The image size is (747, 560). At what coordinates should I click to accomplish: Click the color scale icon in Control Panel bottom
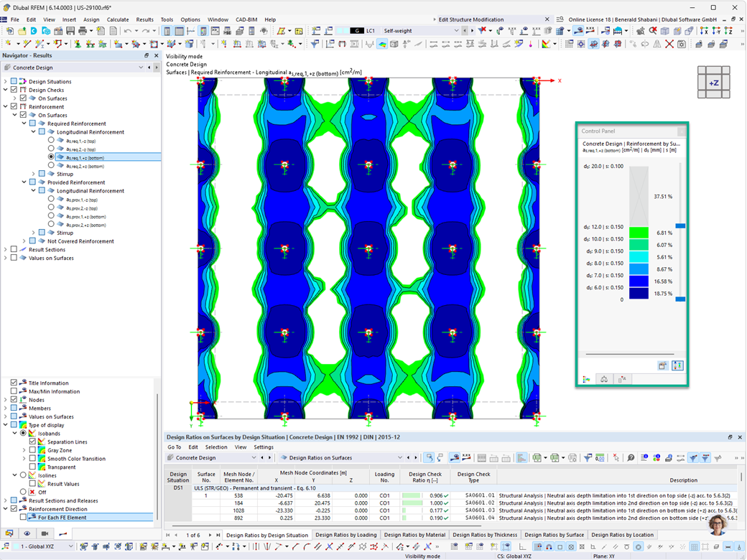[586, 380]
